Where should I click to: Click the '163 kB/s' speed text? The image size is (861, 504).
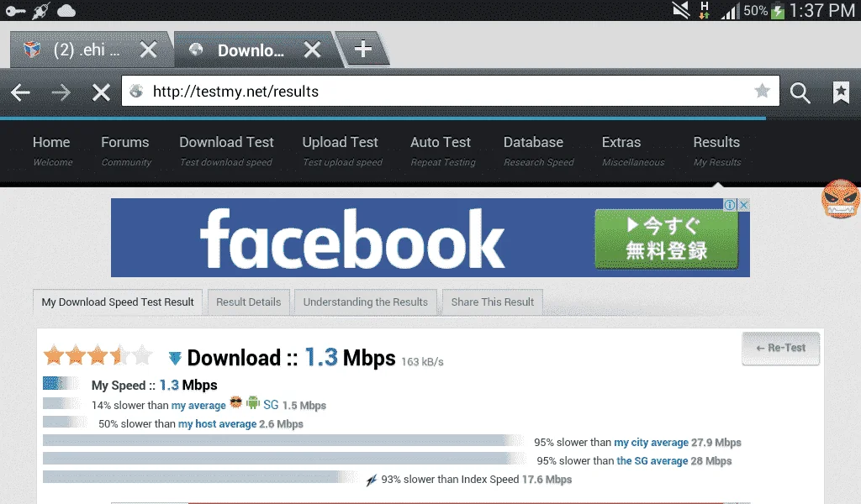(422, 362)
